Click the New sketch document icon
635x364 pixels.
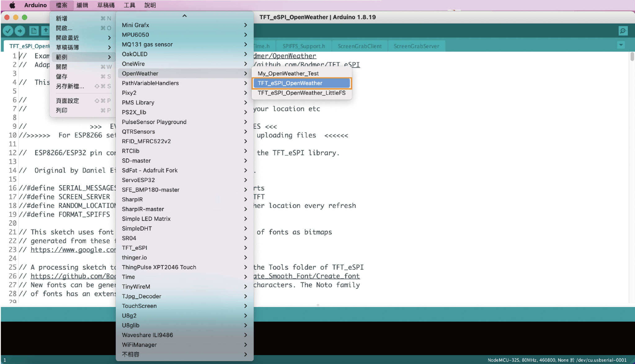tap(34, 31)
